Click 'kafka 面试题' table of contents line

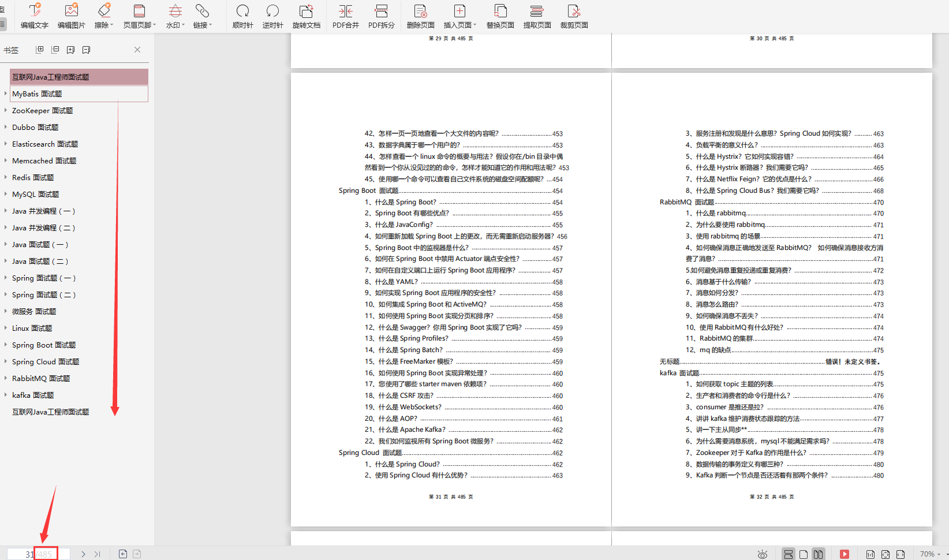[771, 373]
